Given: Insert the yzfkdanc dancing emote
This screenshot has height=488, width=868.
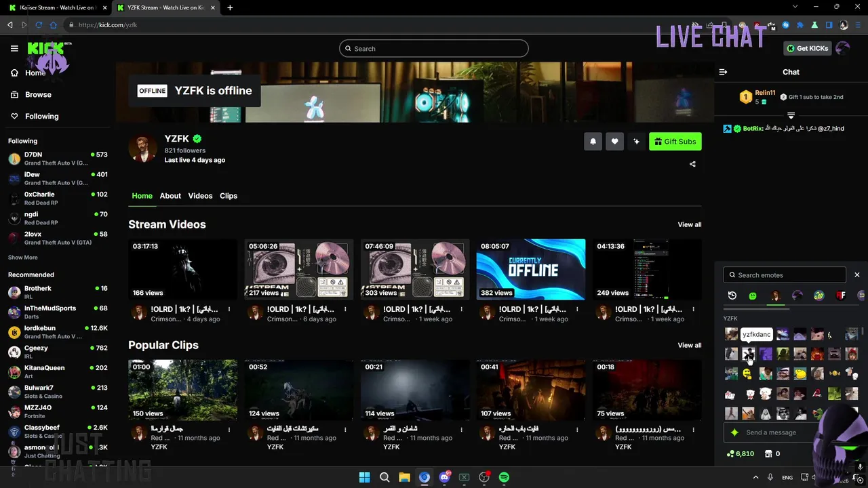Looking at the screenshot, I should (749, 354).
